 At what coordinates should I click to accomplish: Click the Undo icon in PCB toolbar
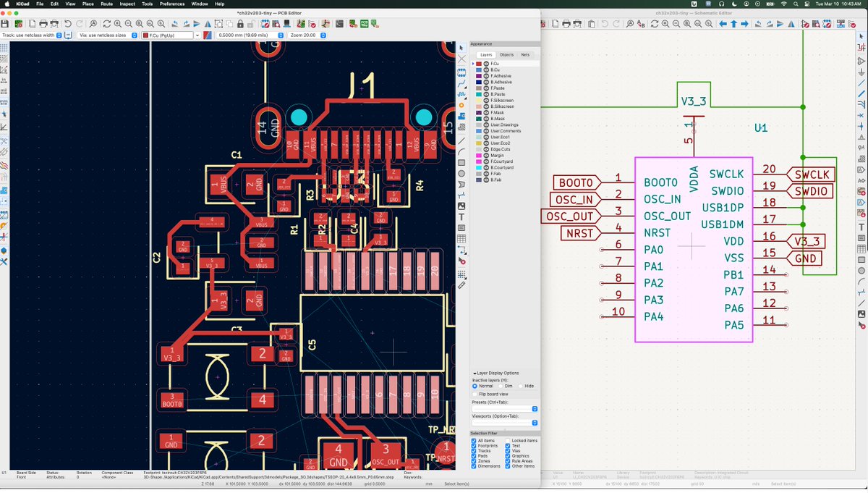coord(68,24)
